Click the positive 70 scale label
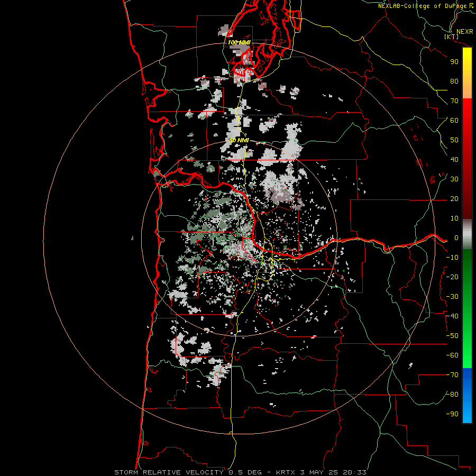 (x=454, y=101)
